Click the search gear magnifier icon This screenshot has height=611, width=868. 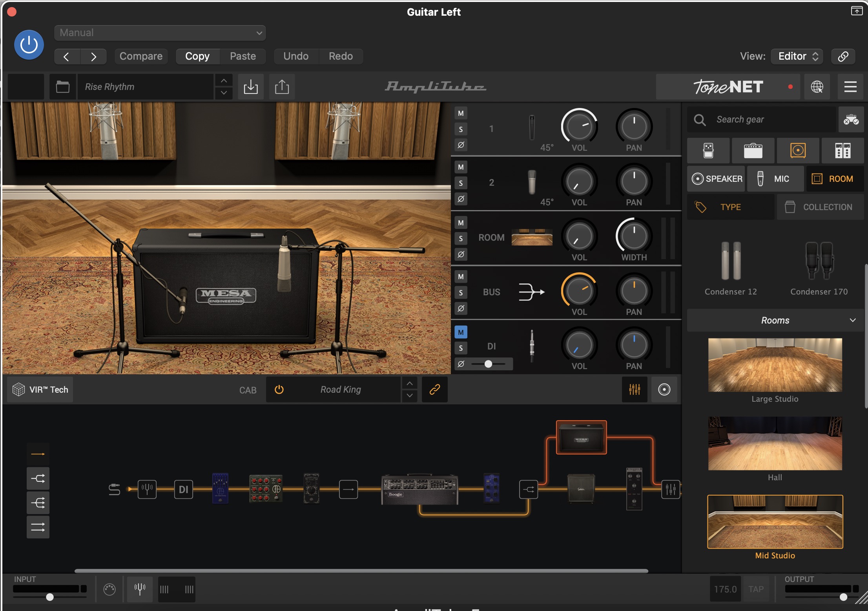point(700,119)
